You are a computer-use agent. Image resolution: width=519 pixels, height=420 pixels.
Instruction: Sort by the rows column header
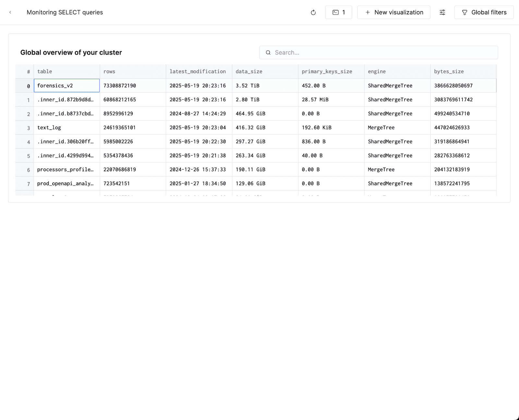pyautogui.click(x=109, y=71)
